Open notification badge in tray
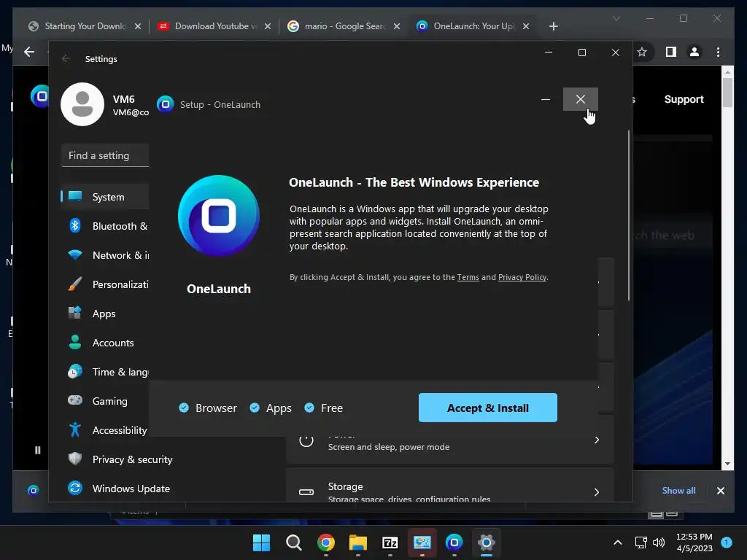The height and width of the screenshot is (560, 747). (727, 542)
